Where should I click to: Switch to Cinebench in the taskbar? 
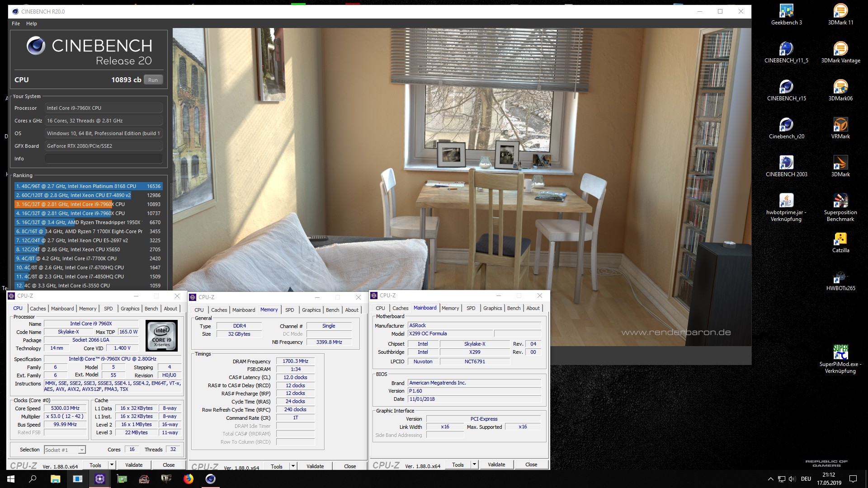(x=211, y=479)
